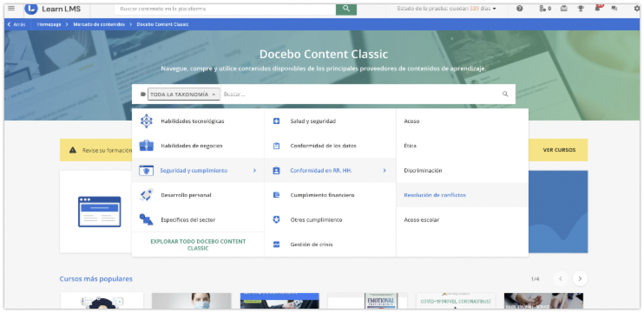Image resolution: width=644 pixels, height=313 pixels.
Task: Expand the Seguridad y cumplimiento chevron
Action: point(255,170)
